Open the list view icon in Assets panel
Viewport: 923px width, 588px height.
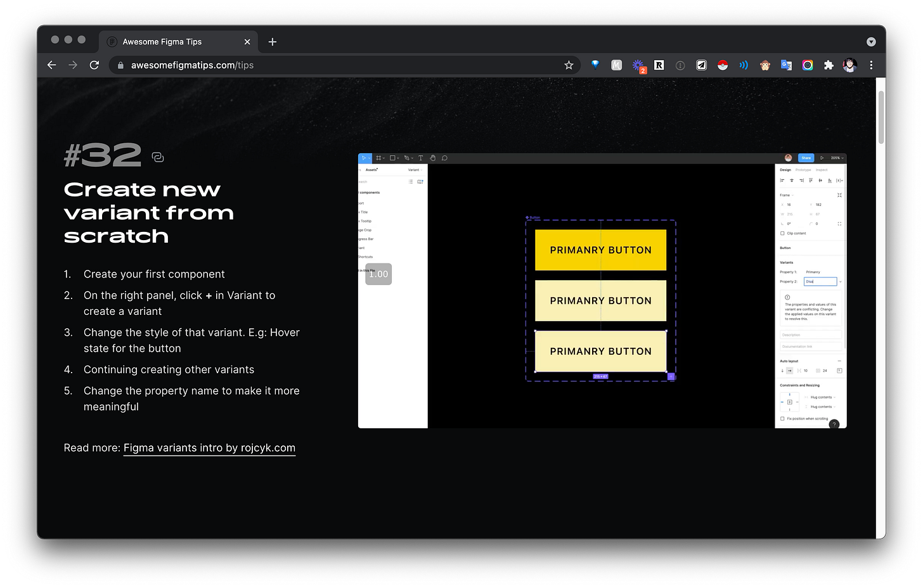click(x=411, y=182)
